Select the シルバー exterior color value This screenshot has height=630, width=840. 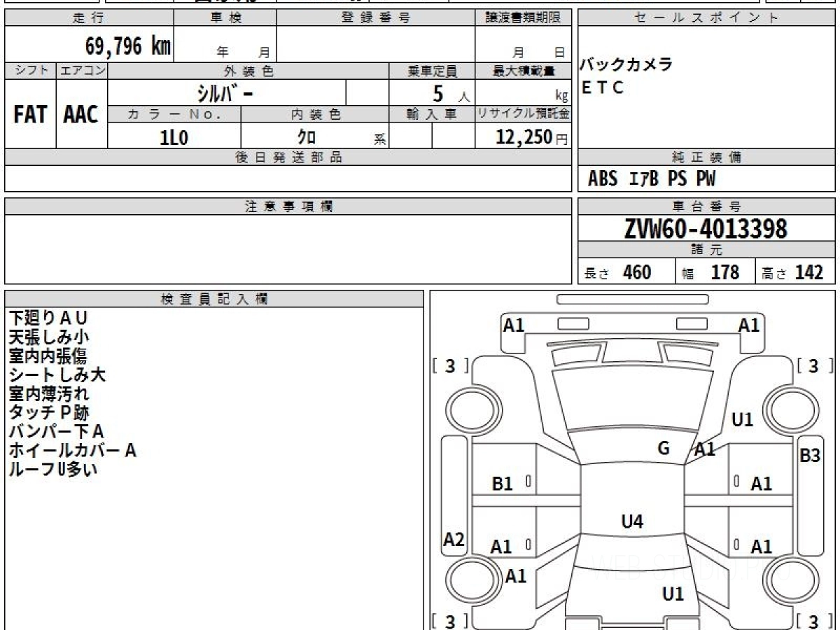[x=225, y=92]
